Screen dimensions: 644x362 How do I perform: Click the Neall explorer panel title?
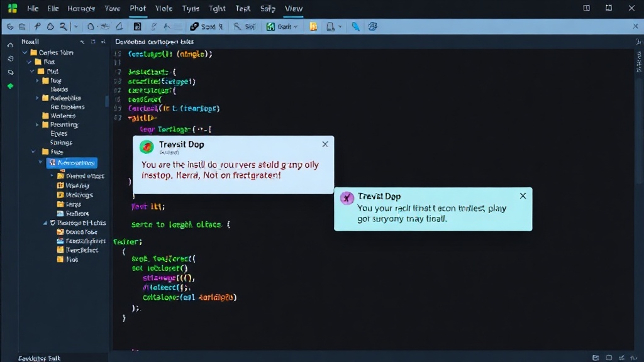30,42
